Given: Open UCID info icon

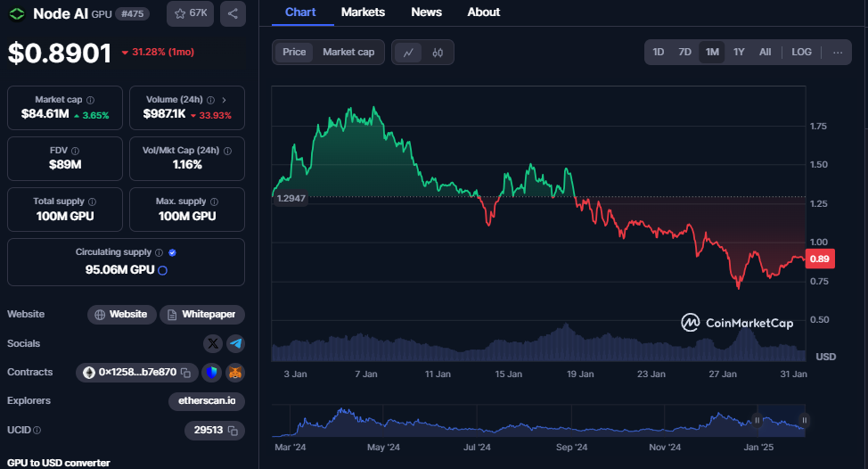Looking at the screenshot, I should (37, 431).
